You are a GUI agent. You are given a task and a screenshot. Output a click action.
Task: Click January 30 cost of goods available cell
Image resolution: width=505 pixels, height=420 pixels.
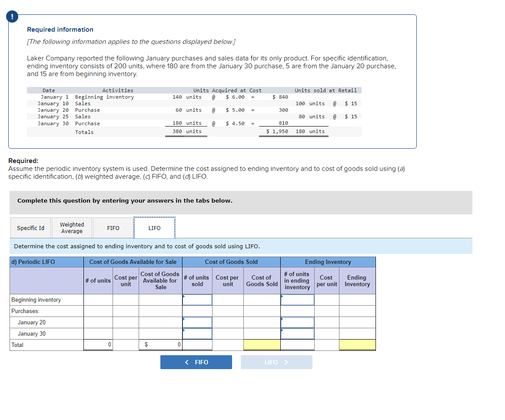tap(160, 333)
